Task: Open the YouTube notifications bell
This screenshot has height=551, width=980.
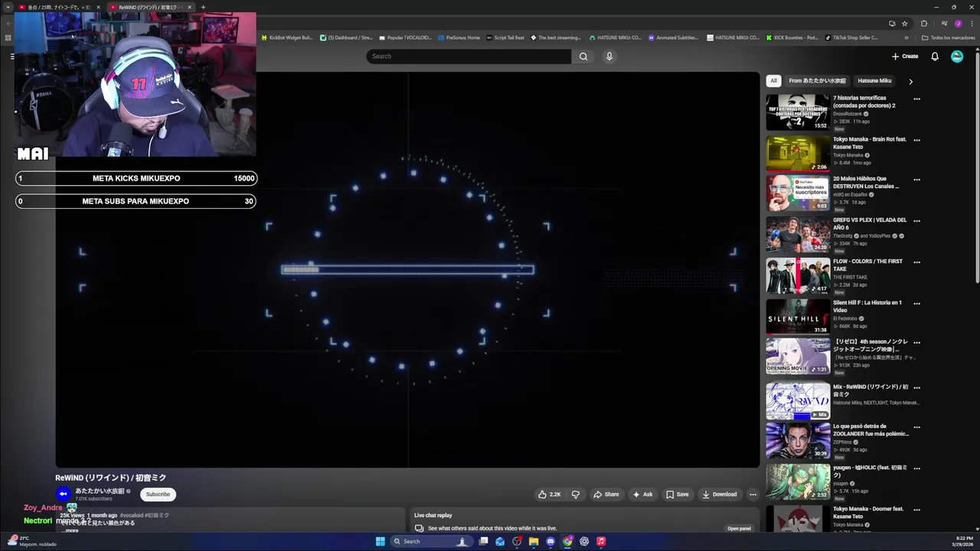Action: pyautogui.click(x=935, y=56)
